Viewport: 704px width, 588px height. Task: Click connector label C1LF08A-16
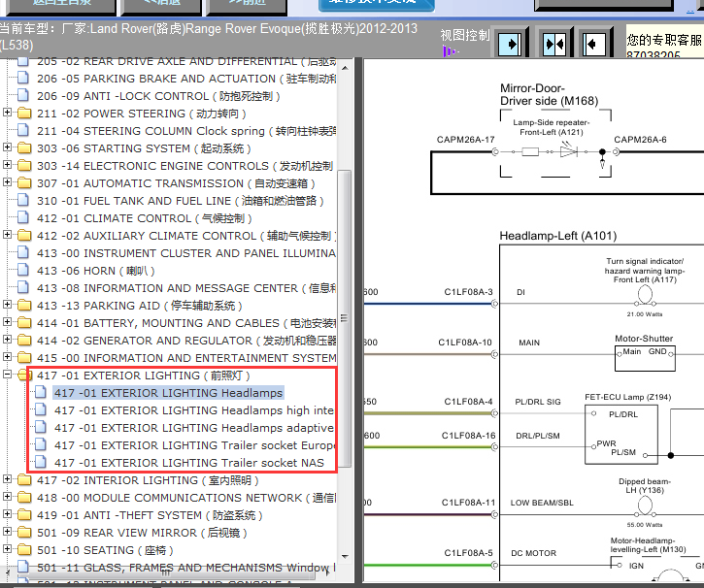[468, 436]
